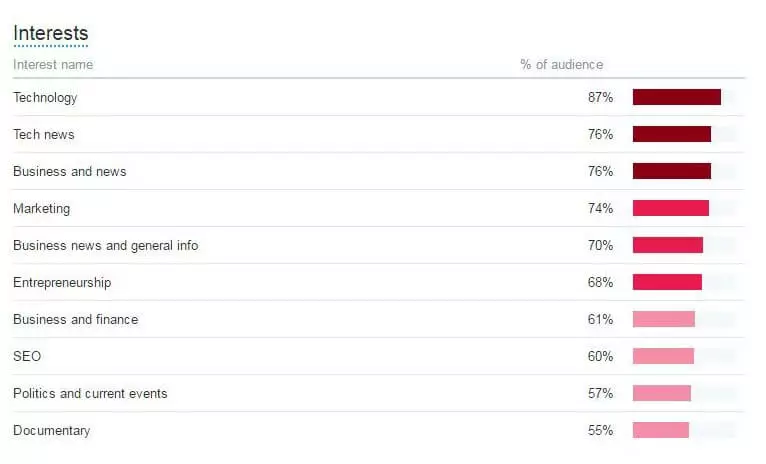Select the Technology interest row
The image size is (766, 464).
[x=45, y=98]
